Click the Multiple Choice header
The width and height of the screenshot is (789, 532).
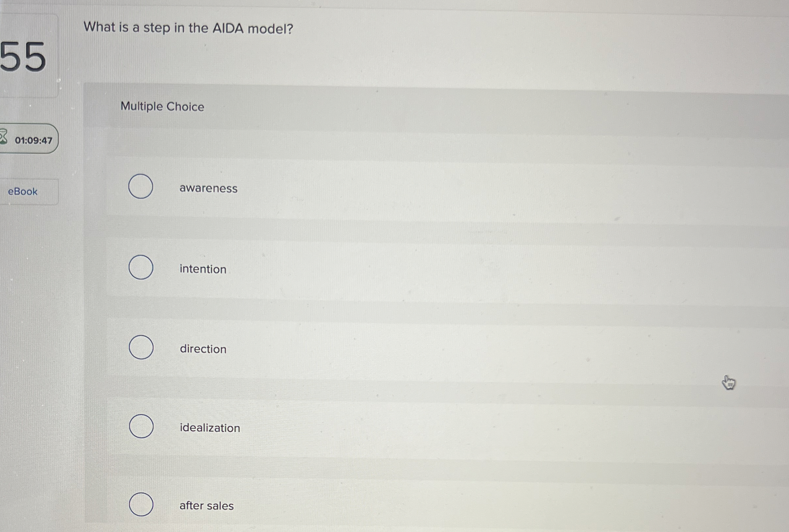(x=162, y=107)
